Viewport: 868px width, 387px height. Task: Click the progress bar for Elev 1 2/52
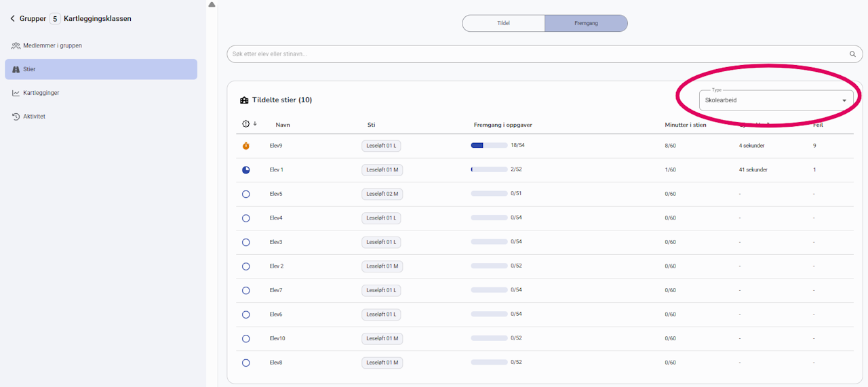(489, 169)
